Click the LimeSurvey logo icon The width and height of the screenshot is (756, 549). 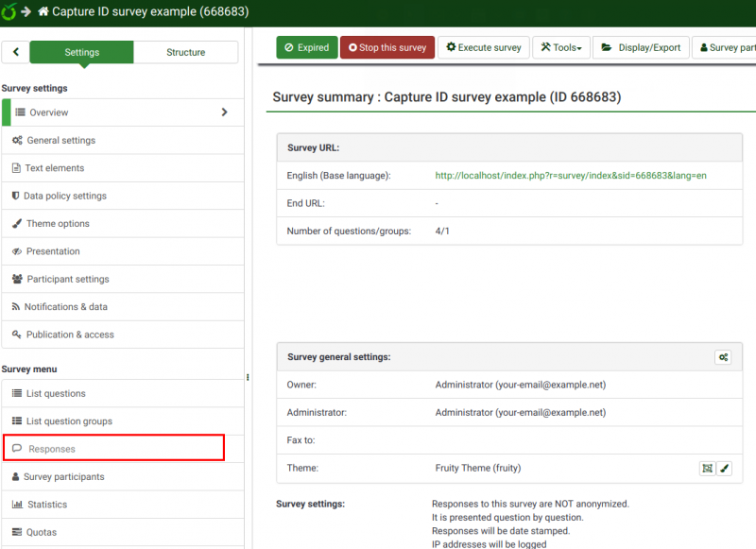pyautogui.click(x=9, y=11)
